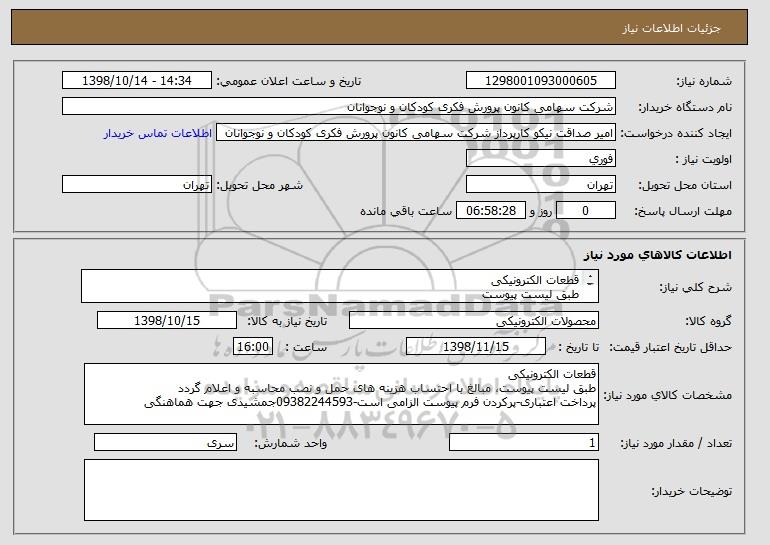Open the اطلاعات تماس خریدار link
770x545 pixels.
coord(158,133)
